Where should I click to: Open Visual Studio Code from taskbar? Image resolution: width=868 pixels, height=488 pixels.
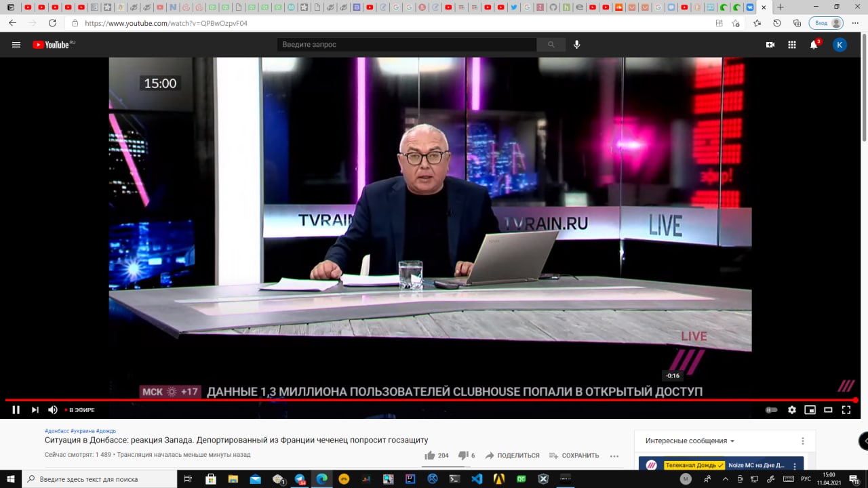477,479
